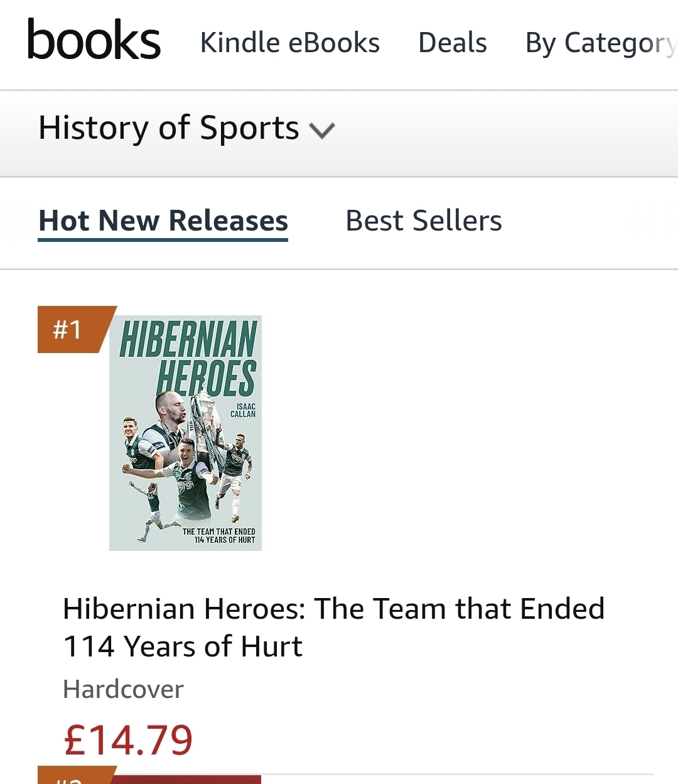Click the £14.79 price
678x784 pixels.
129,740
